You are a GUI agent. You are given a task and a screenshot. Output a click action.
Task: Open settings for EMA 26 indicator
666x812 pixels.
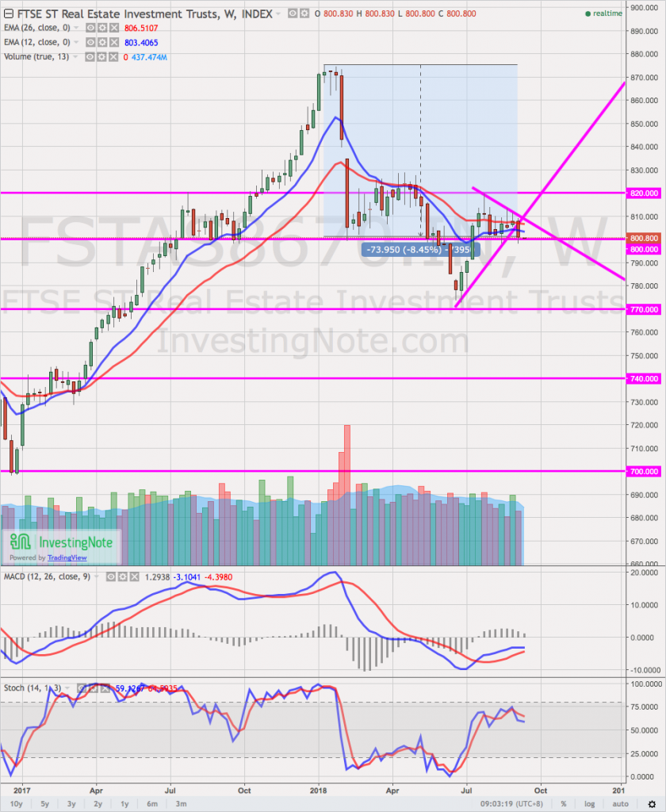[x=104, y=29]
